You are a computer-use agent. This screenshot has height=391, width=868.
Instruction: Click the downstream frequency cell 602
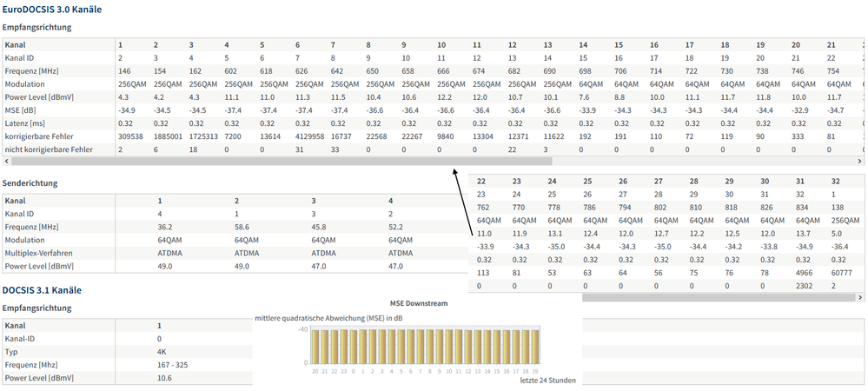click(230, 71)
